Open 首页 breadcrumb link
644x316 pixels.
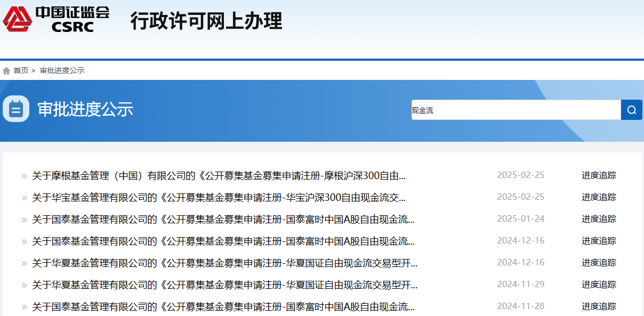coord(21,70)
